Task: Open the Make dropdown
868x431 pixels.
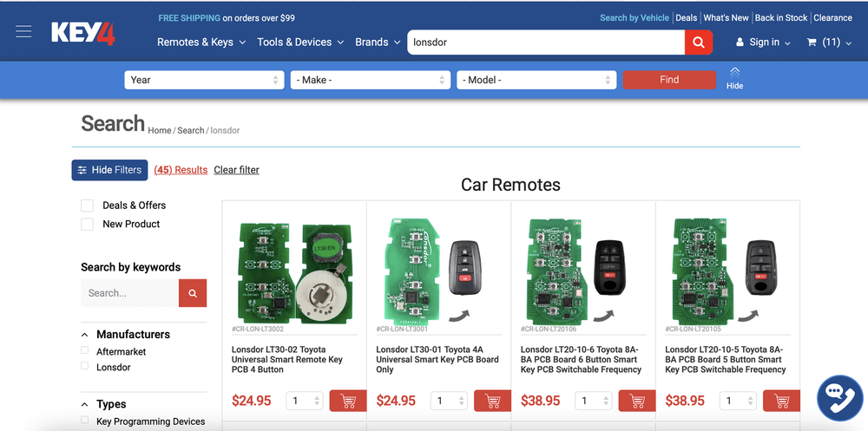Action: (371, 80)
